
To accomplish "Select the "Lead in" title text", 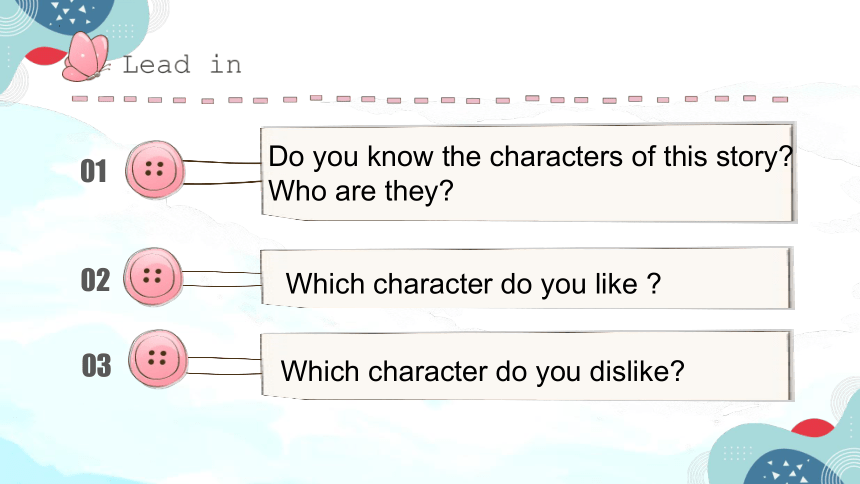I will 182,65.
